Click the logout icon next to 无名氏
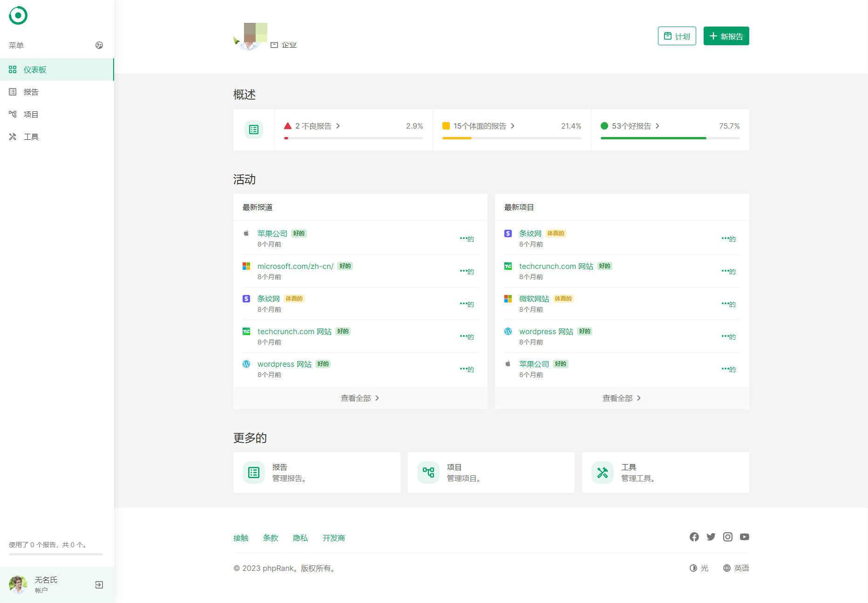The width and height of the screenshot is (868, 603). click(99, 584)
